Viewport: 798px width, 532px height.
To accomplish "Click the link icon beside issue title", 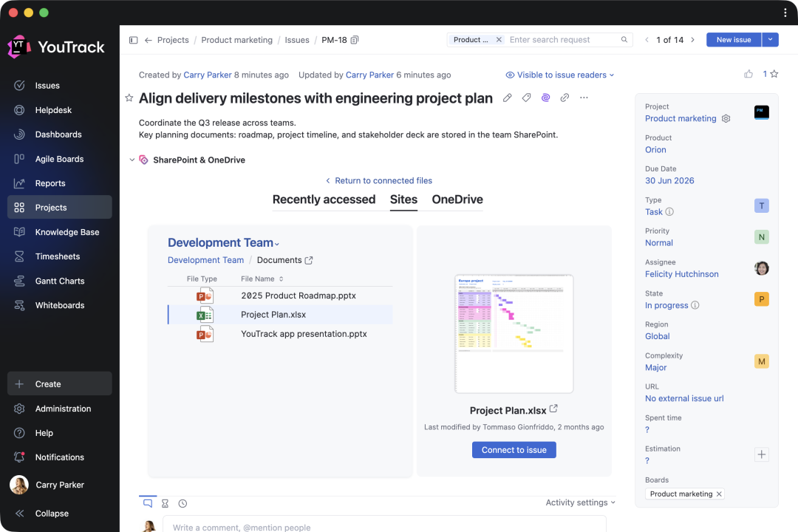I will tap(565, 98).
